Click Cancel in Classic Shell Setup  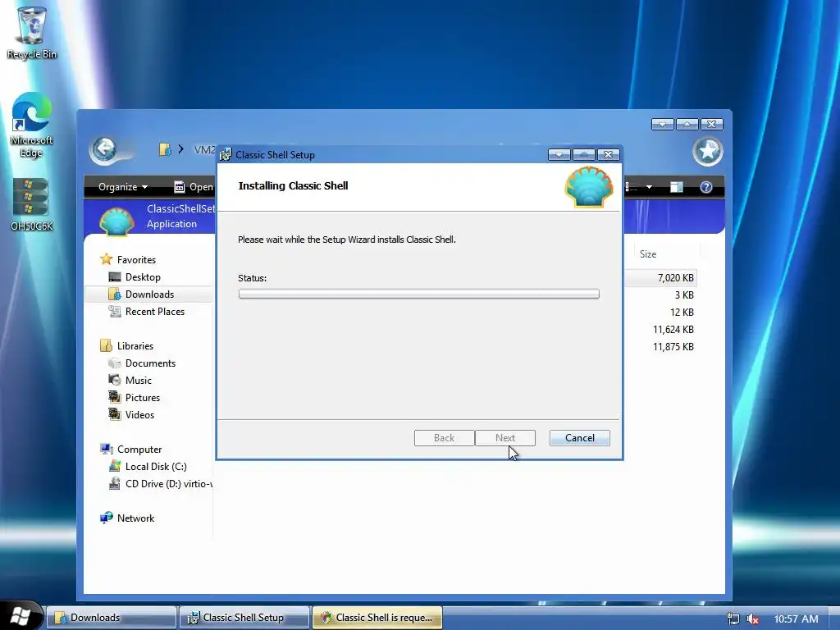pos(580,438)
